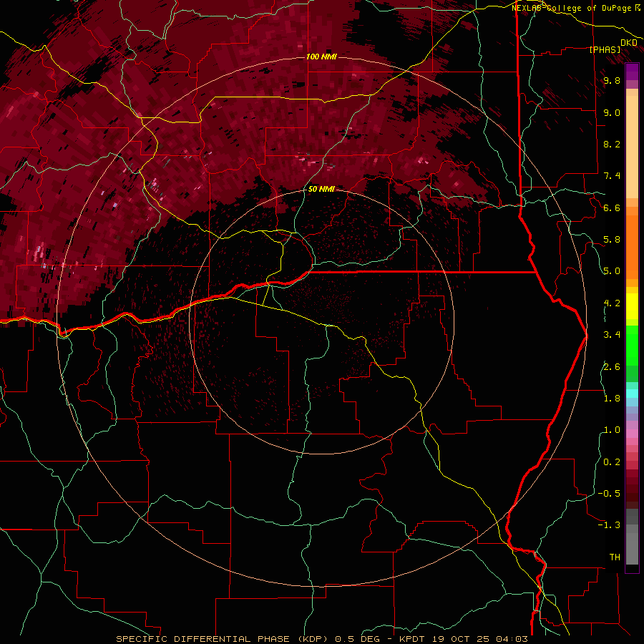644x644 pixels.
Task: Click the 5.8 value on the color scale
Action: 612,240
